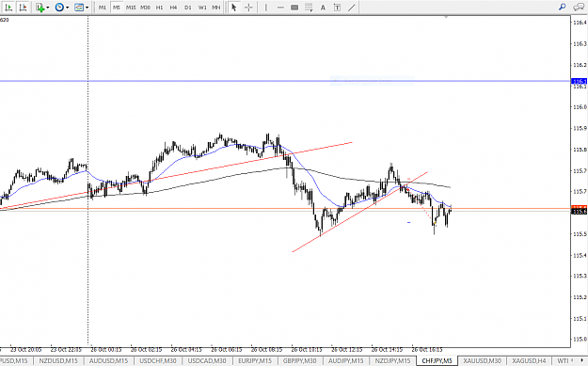Switch chart to M1 timeframe
588x366 pixels.
103,8
